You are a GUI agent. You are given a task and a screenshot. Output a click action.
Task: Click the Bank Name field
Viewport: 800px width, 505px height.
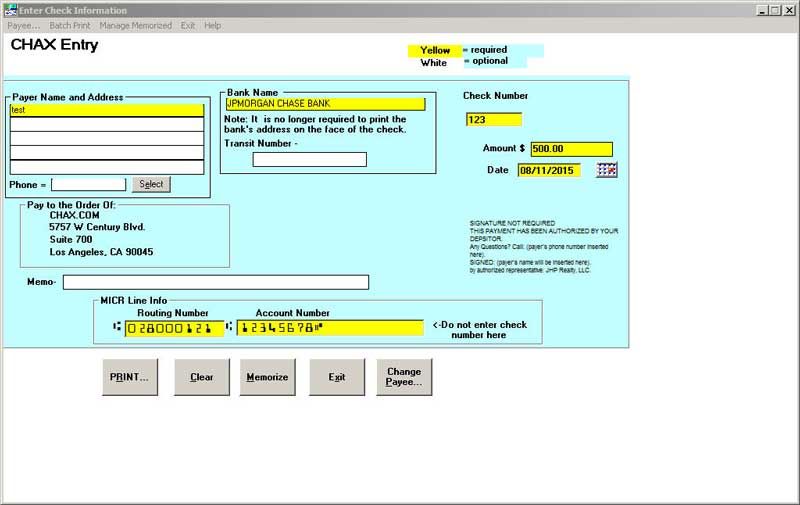(325, 103)
